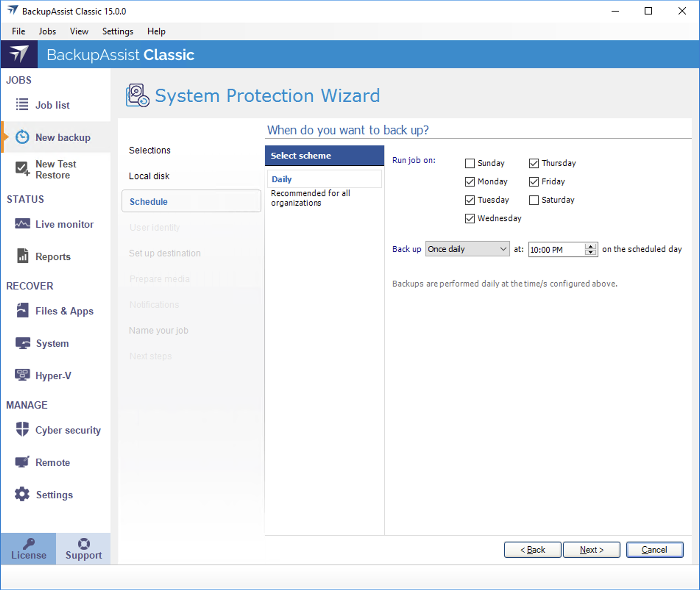
Task: Enable the Sunday checkbox
Action: click(470, 163)
